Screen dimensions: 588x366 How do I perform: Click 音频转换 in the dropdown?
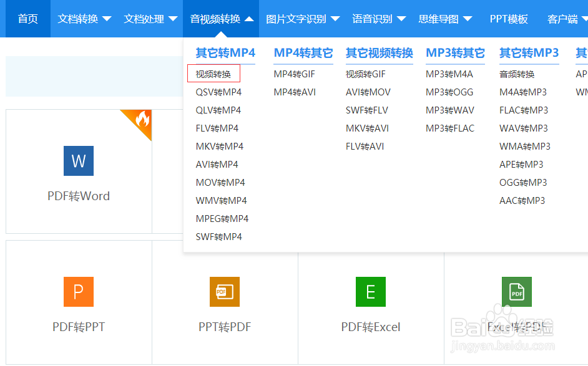(x=517, y=74)
